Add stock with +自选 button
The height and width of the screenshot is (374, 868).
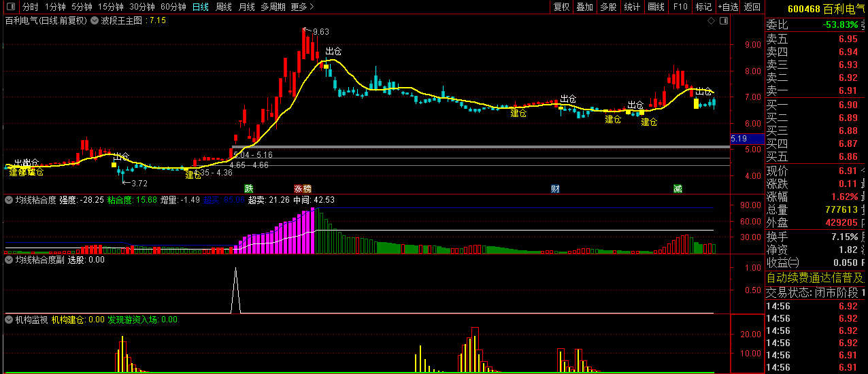pos(727,7)
